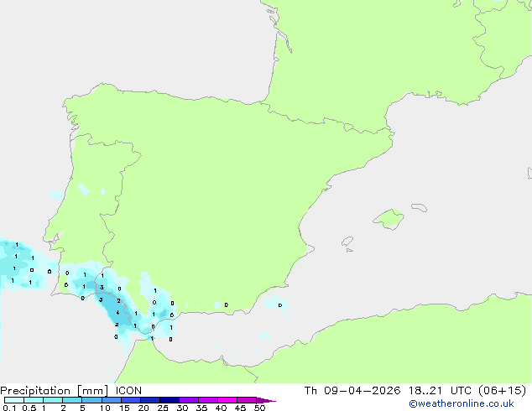
Task: Click the 0.1–0.5 mm legend swatch
Action: click(x=14, y=400)
